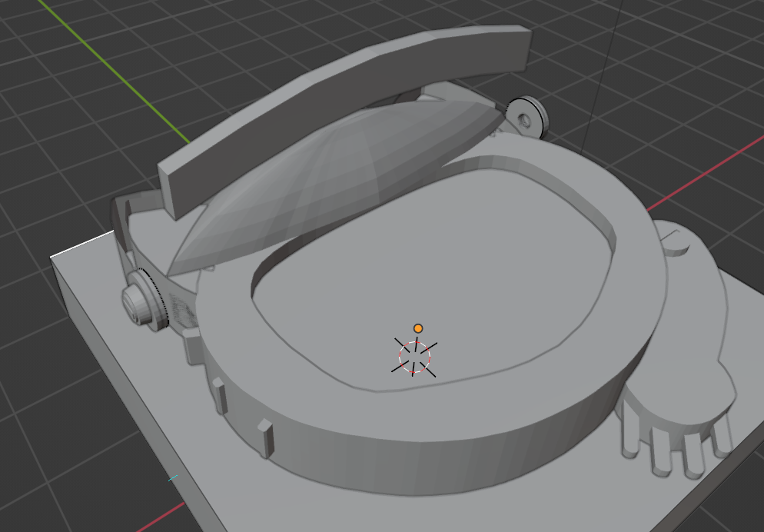Click the orange object origin dot
Viewport: 764px width, 532px height.
(x=417, y=328)
